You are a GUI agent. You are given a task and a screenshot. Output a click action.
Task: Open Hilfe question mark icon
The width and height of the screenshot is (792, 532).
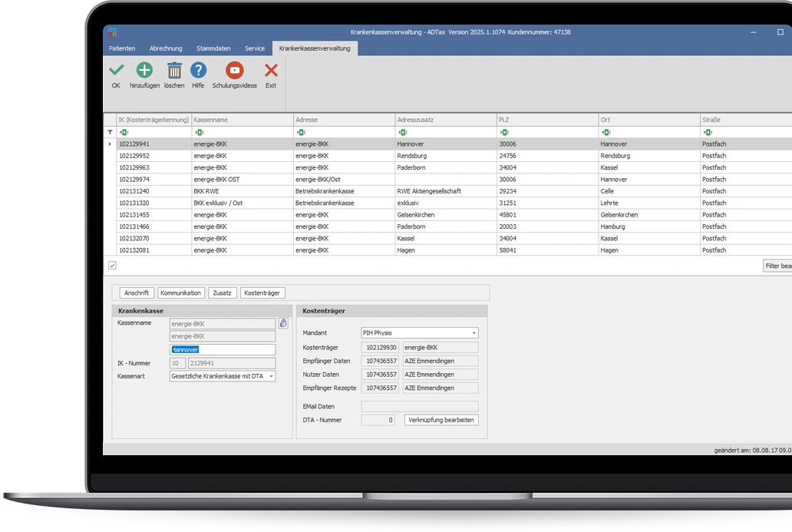[198, 71]
